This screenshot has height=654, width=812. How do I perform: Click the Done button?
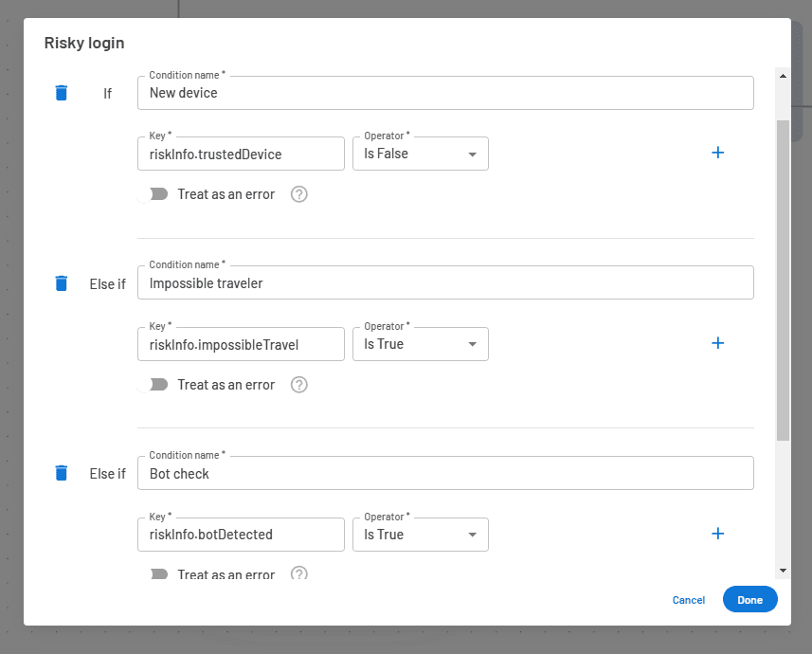(749, 600)
